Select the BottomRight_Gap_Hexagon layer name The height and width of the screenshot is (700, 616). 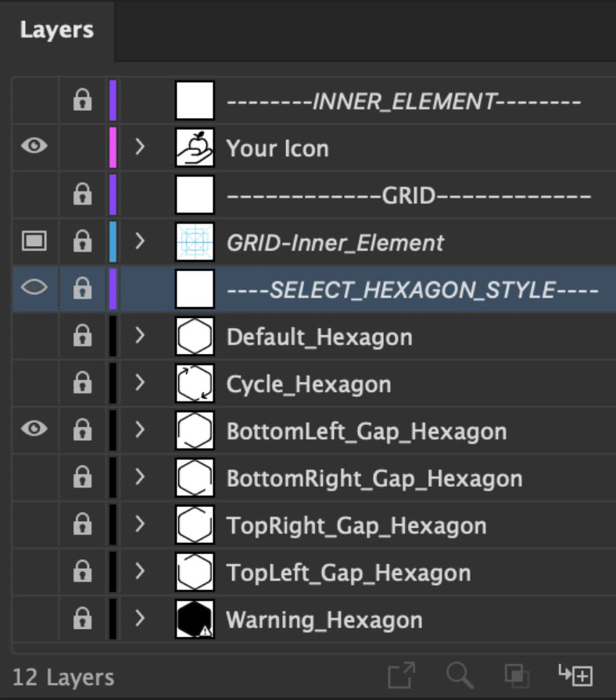(374, 479)
